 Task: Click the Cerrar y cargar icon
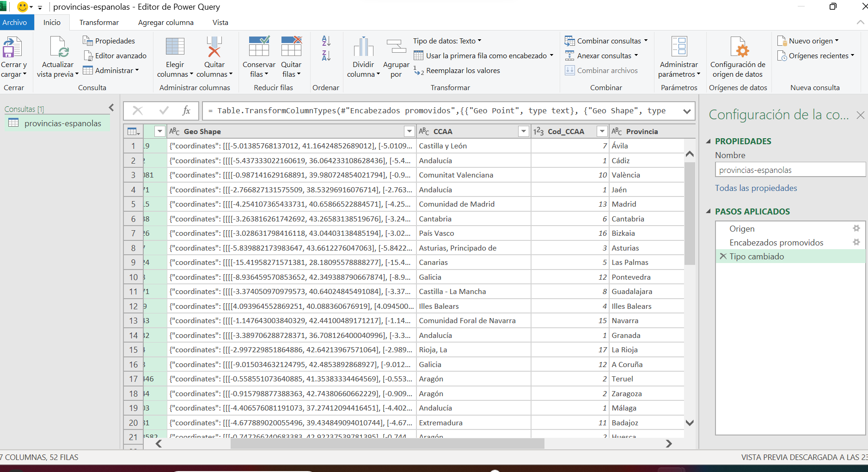tap(12, 47)
